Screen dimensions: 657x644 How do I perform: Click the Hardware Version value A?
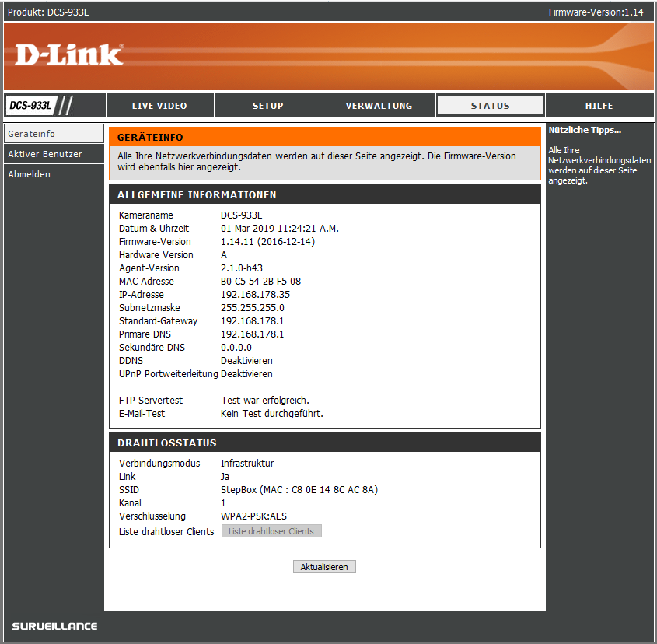(224, 255)
